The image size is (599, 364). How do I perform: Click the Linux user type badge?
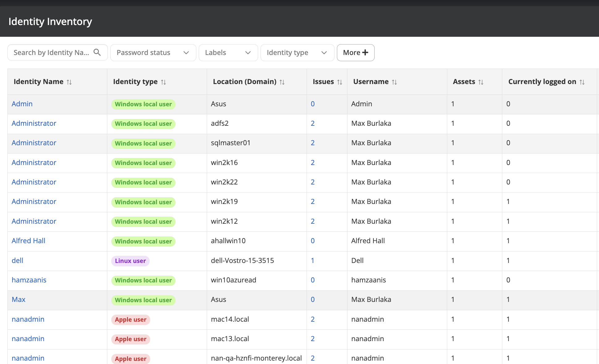(130, 261)
